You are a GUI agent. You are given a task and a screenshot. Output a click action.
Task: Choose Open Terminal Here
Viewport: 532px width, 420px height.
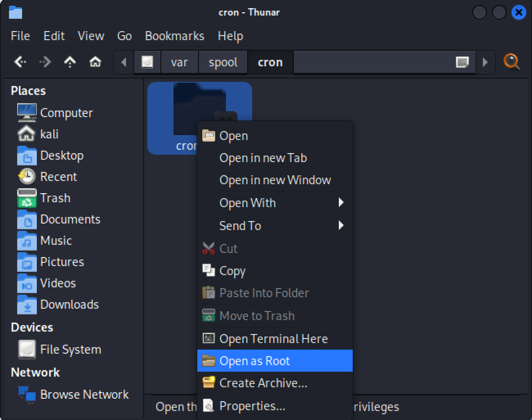pyautogui.click(x=275, y=339)
